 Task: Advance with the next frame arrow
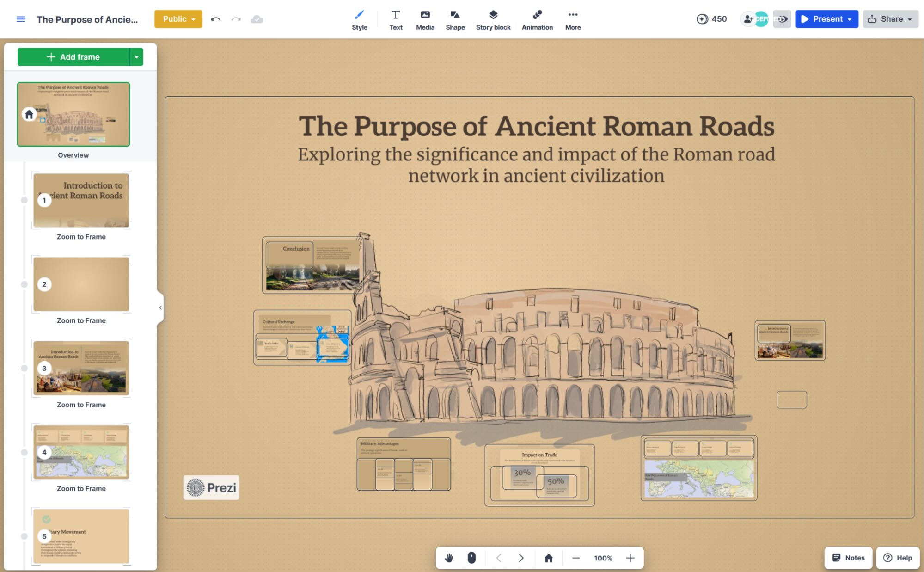click(x=521, y=558)
